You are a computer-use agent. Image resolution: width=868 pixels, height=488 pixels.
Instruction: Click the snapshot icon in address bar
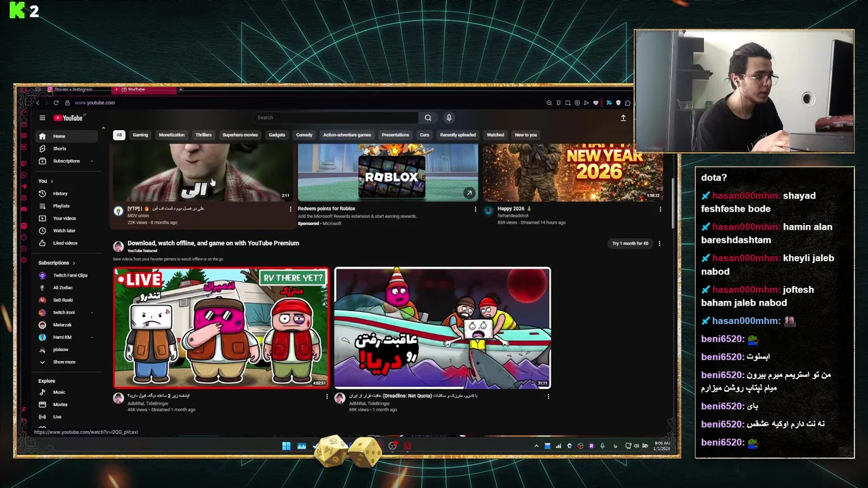tap(568, 103)
